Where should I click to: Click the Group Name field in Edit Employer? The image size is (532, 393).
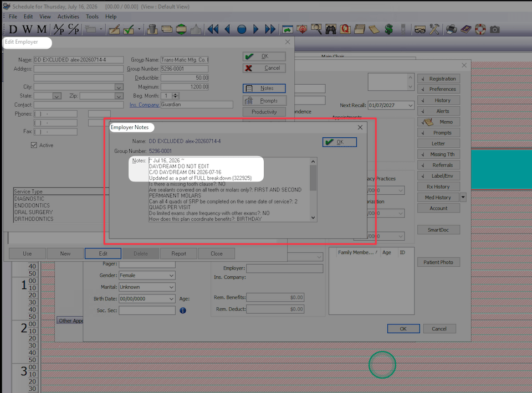tap(185, 60)
